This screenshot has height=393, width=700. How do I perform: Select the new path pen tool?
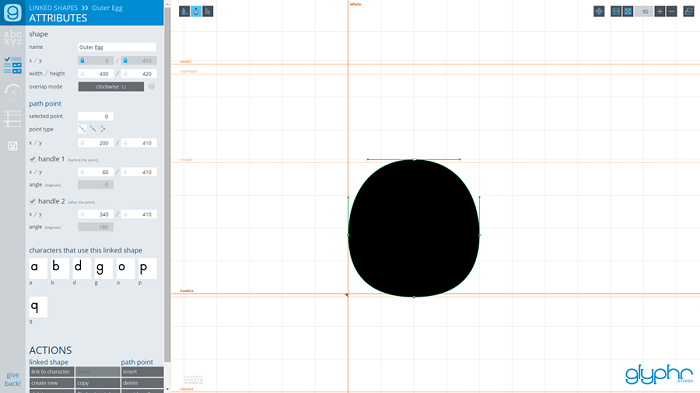click(x=184, y=12)
